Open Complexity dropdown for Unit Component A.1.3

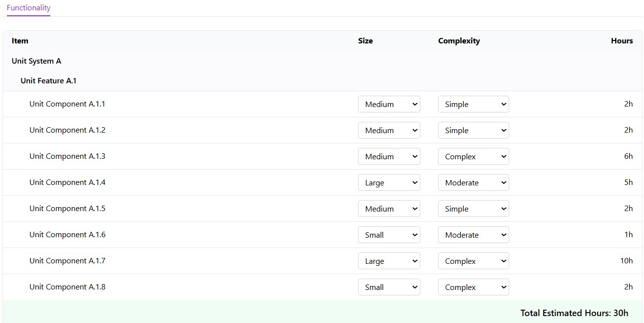point(473,156)
